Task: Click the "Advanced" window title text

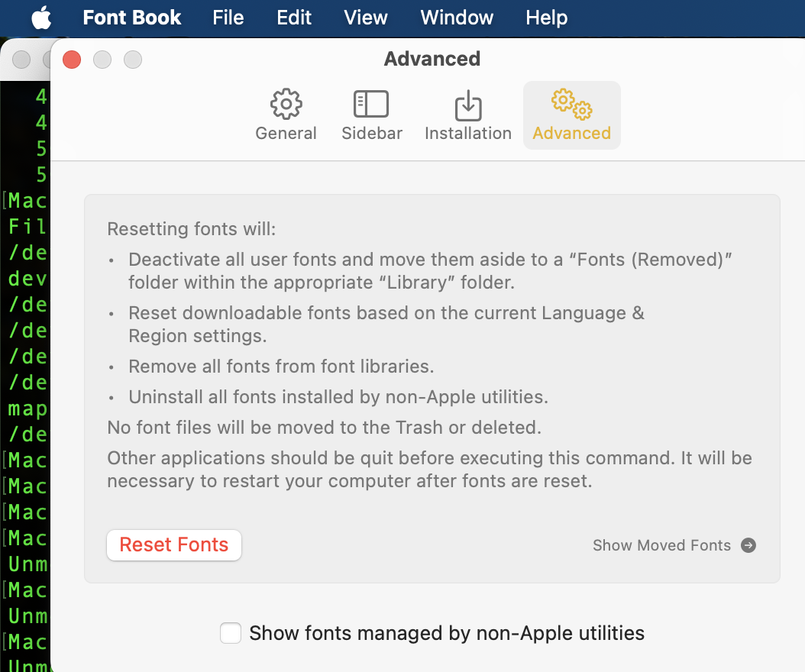Action: [432, 59]
